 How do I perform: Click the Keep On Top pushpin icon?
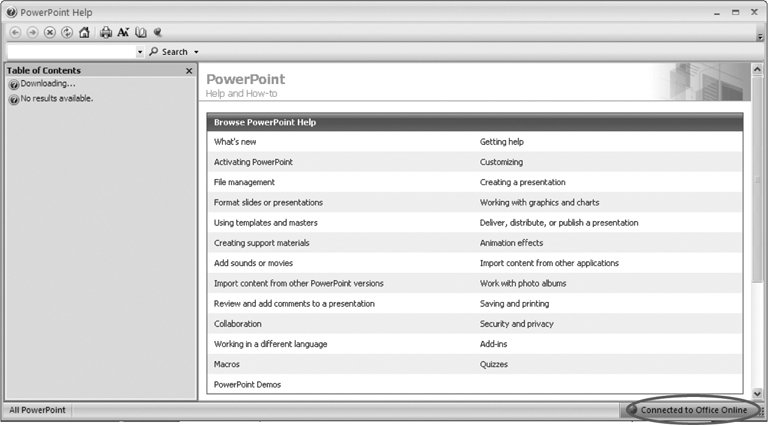tap(157, 32)
